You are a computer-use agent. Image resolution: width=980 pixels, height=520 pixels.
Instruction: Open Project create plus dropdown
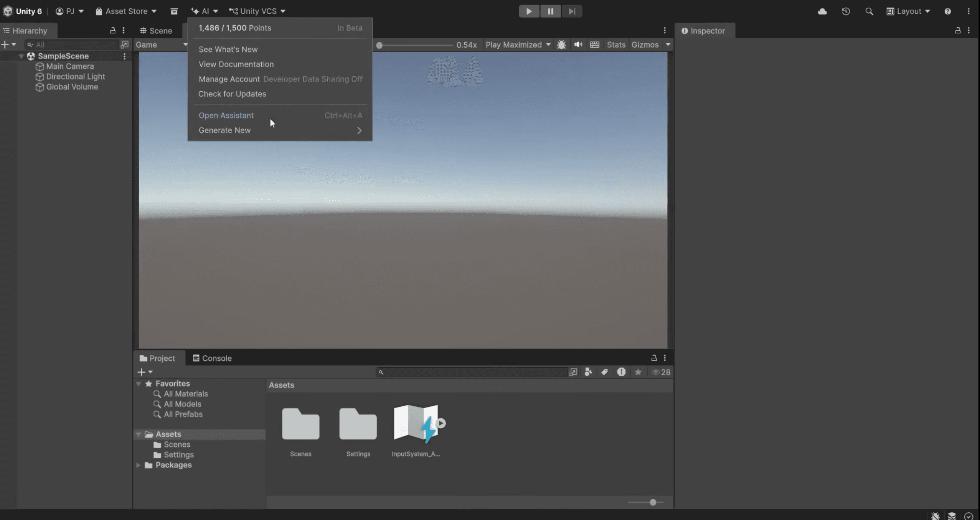[x=145, y=372]
